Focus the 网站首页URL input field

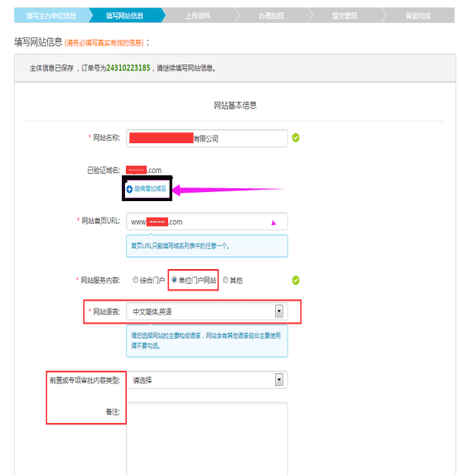click(207, 221)
